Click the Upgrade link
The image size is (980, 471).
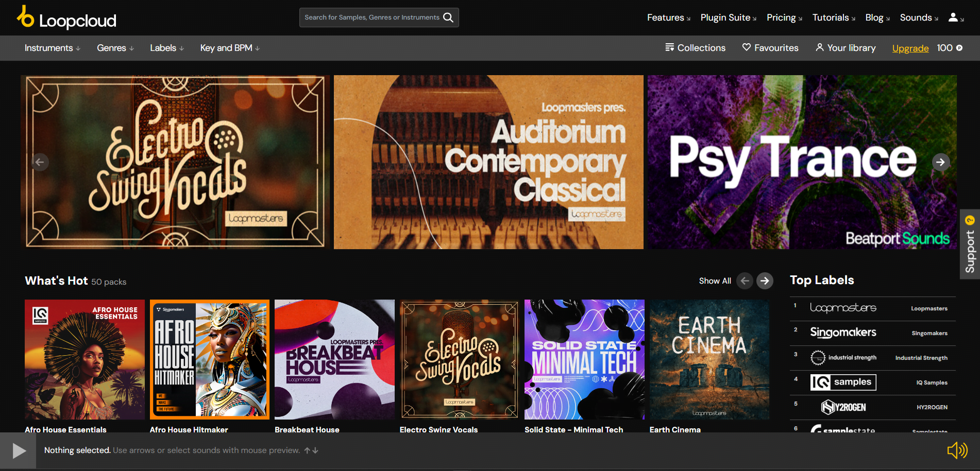(x=910, y=48)
